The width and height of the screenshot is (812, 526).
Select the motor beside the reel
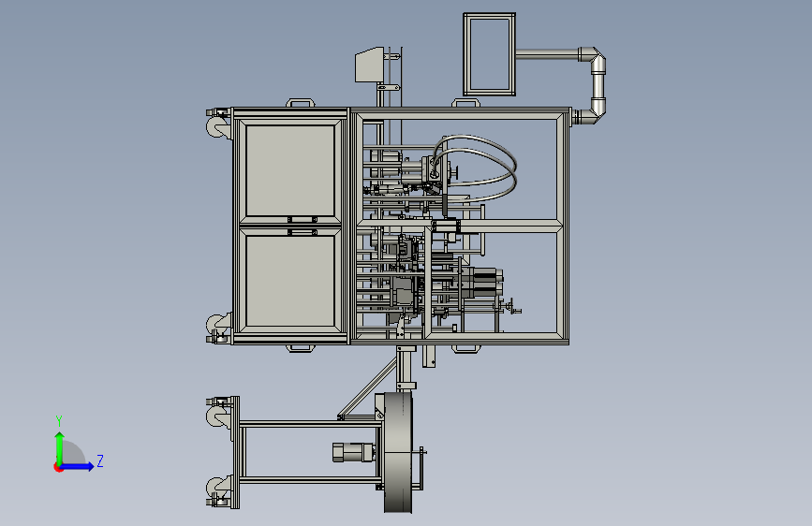coord(353,452)
